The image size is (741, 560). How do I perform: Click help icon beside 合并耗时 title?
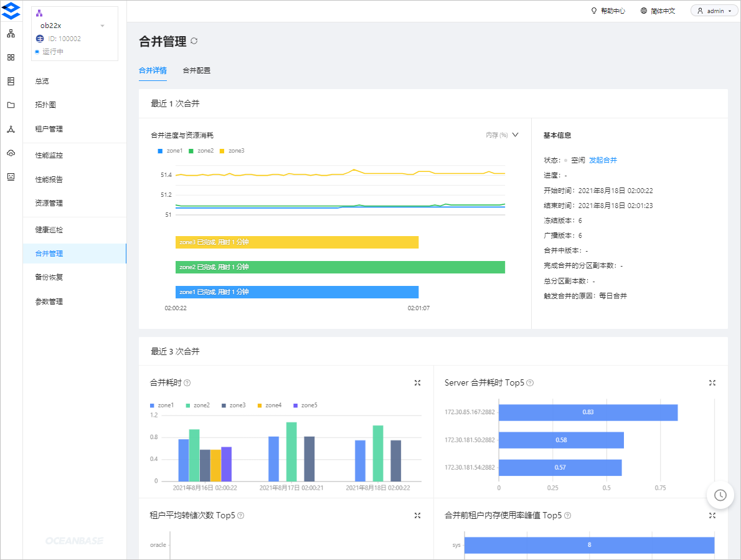187,383
